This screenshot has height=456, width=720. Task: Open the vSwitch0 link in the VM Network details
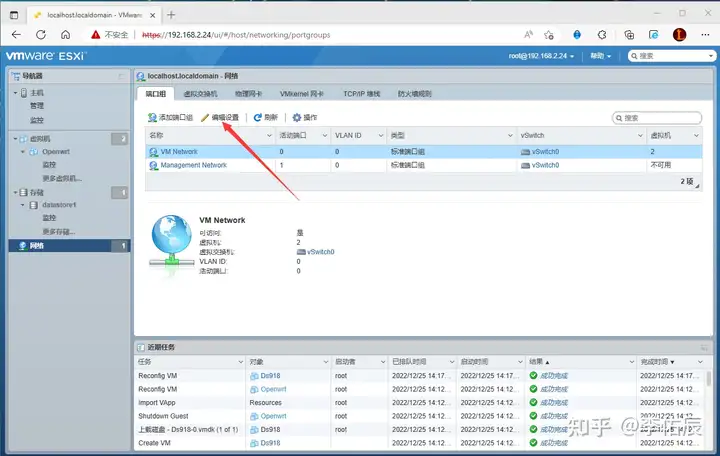point(321,252)
